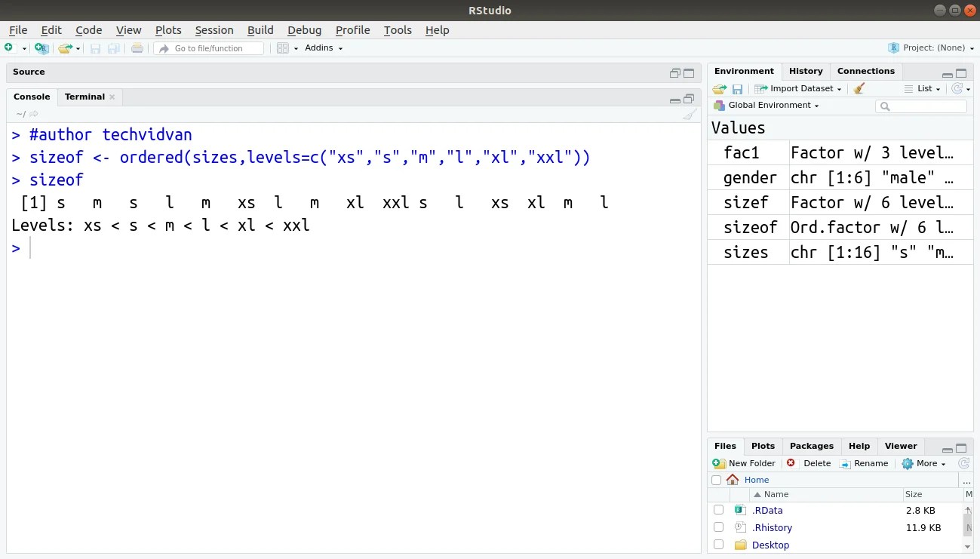
Task: Click the fac1 variable row
Action: point(840,152)
